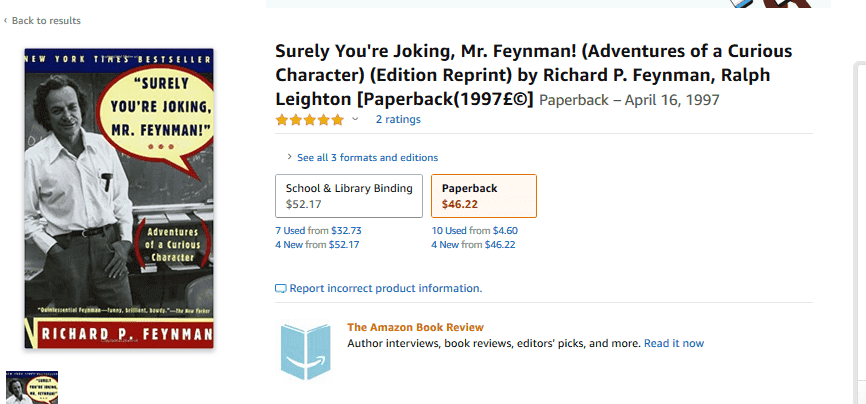
Task: Select the small cover thumbnail below image
Action: click(33, 387)
